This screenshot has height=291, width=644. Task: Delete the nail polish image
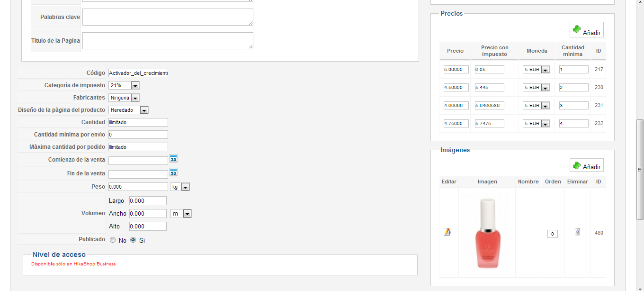pos(577,232)
